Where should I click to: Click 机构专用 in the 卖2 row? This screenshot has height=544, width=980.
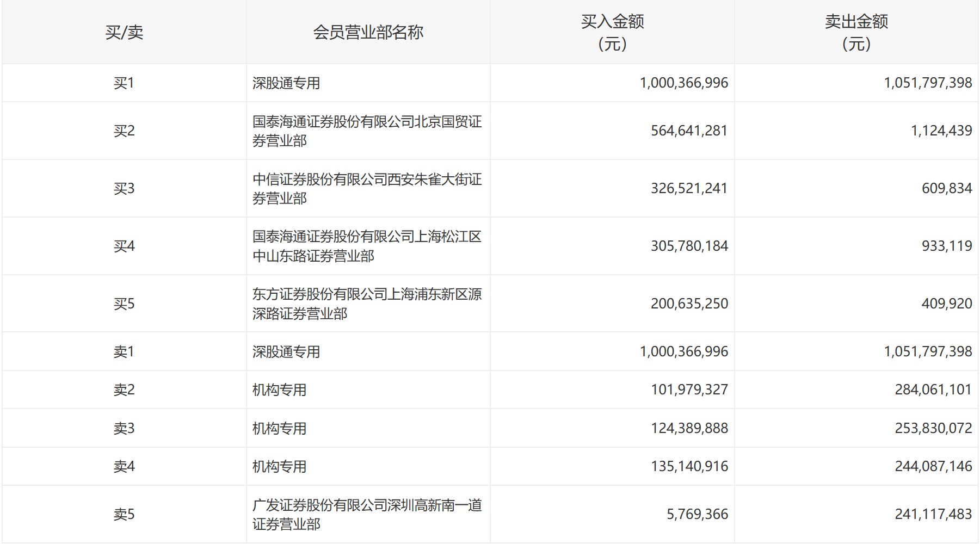tap(280, 390)
